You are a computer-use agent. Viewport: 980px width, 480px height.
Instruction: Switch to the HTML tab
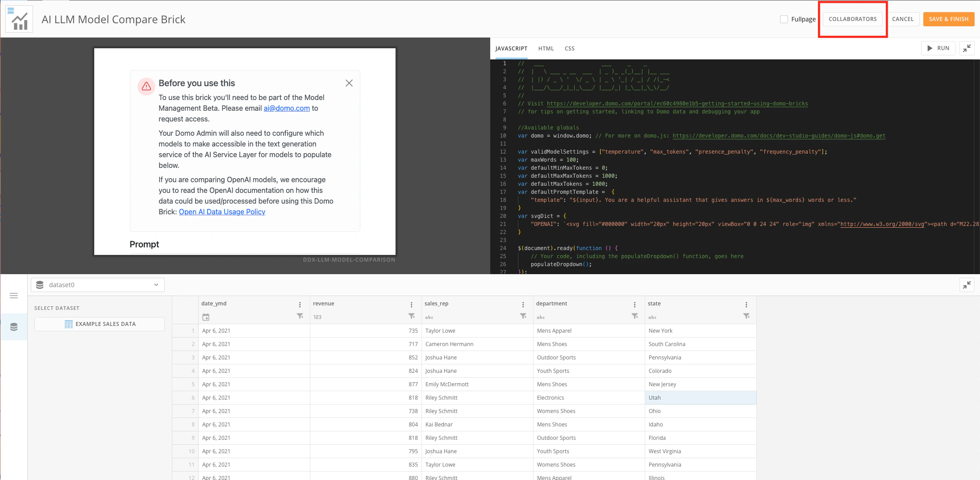click(546, 49)
